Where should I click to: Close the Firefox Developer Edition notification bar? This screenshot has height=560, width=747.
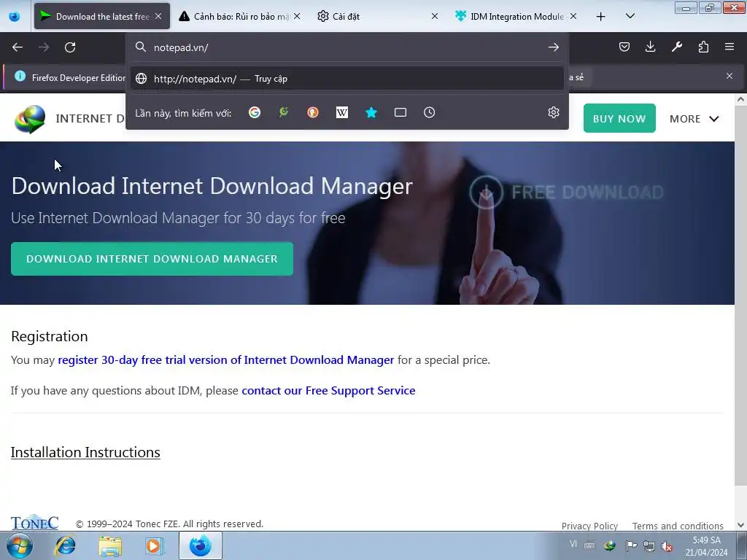click(x=729, y=76)
